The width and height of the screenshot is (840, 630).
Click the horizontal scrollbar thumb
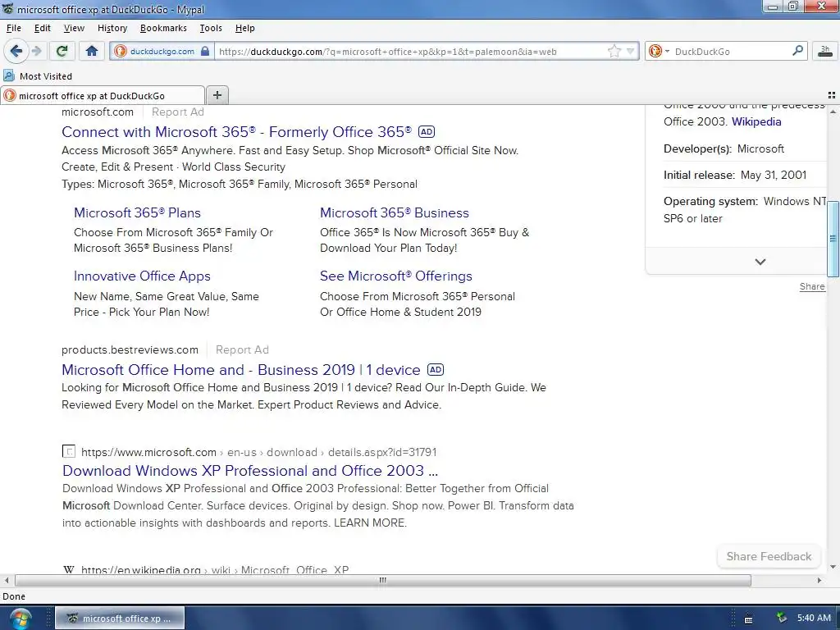click(382, 580)
